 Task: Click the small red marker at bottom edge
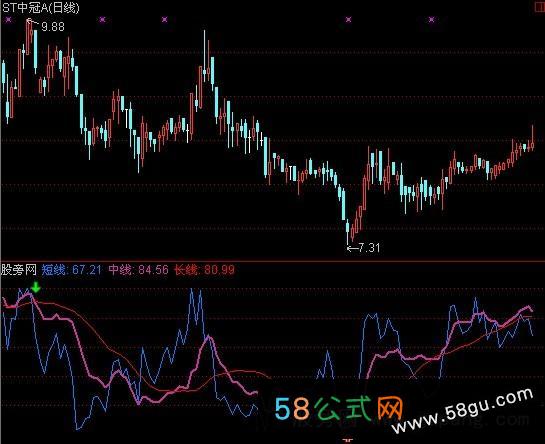click(348, 441)
